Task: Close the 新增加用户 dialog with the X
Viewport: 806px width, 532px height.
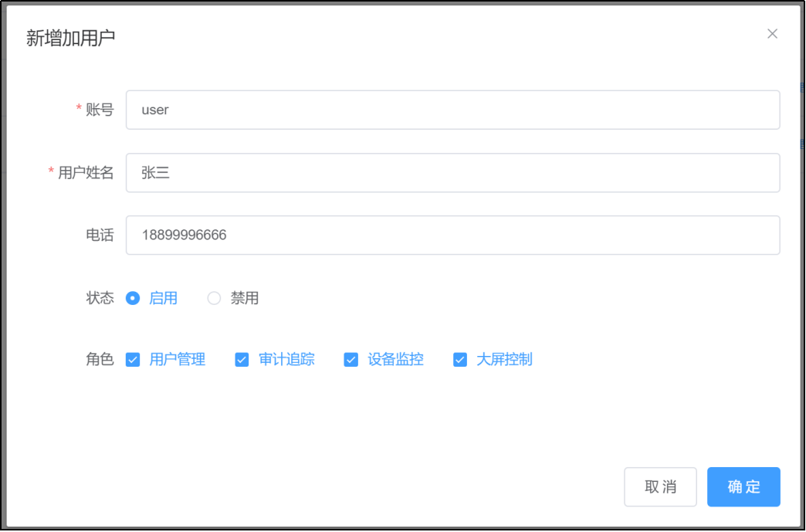Action: coord(772,34)
